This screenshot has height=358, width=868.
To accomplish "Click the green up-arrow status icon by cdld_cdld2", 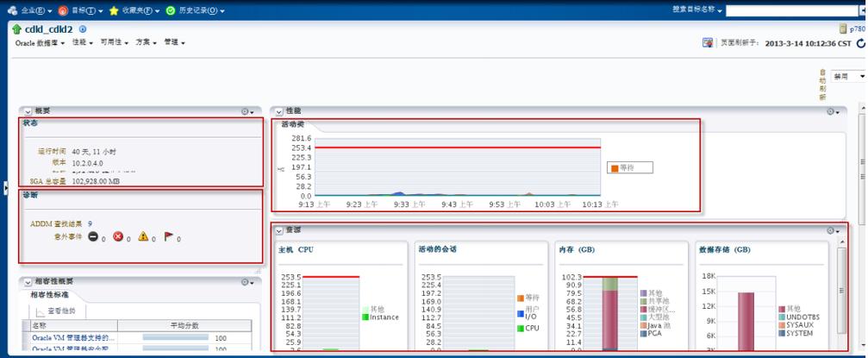I will (16, 29).
